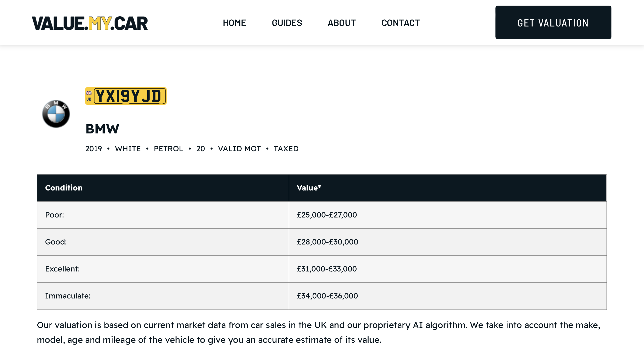This screenshot has height=355, width=644.
Task: Go to the About page
Action: 342,23
